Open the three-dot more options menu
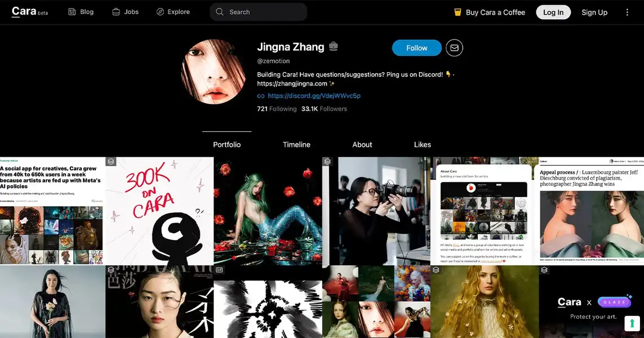This screenshot has width=644, height=338. coord(627,12)
